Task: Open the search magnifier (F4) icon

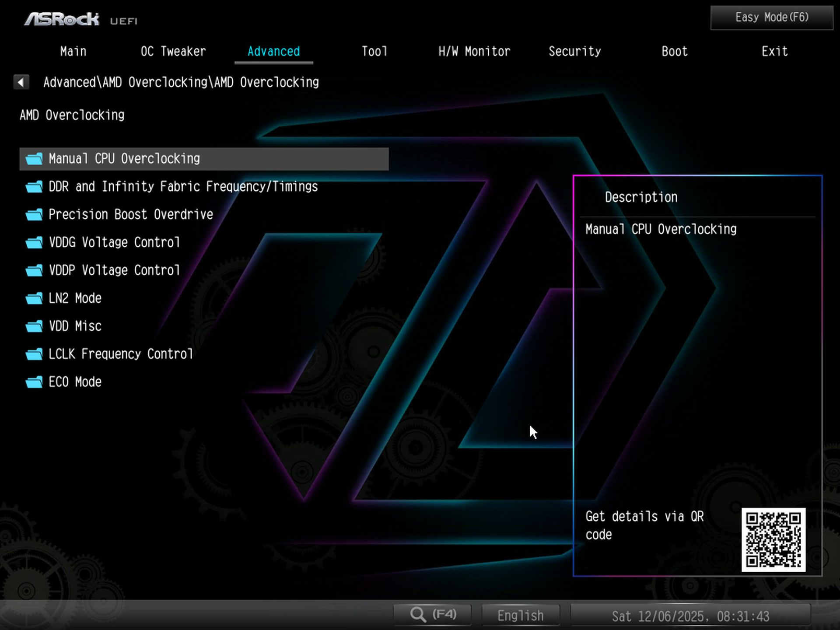Action: click(x=419, y=614)
